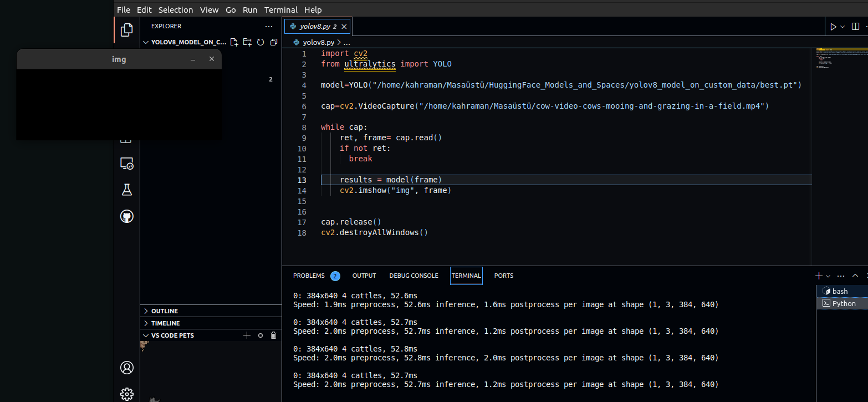Expand the OUTLINE section

click(164, 311)
